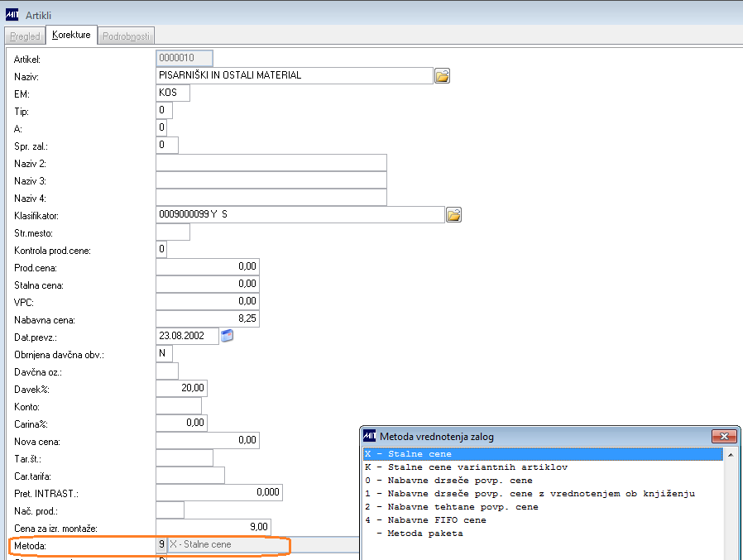Click the Tar.št. input field
The height and width of the screenshot is (560, 743).
pos(185,457)
